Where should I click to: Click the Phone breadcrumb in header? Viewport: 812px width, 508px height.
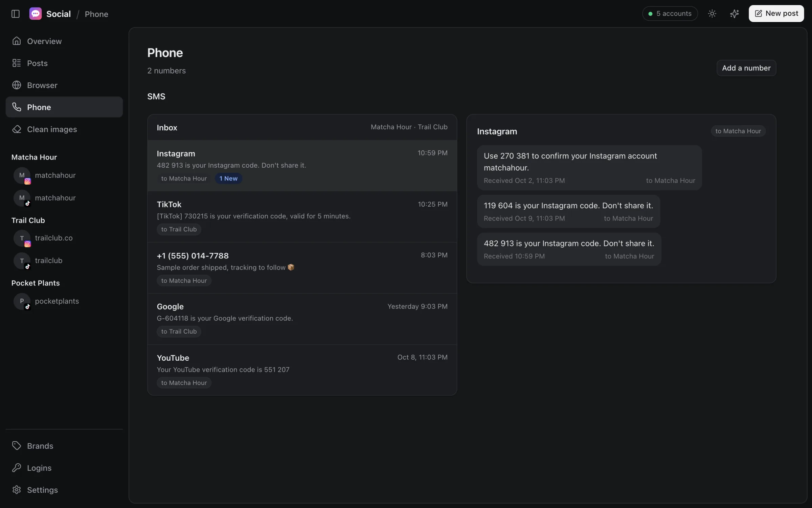coord(96,14)
